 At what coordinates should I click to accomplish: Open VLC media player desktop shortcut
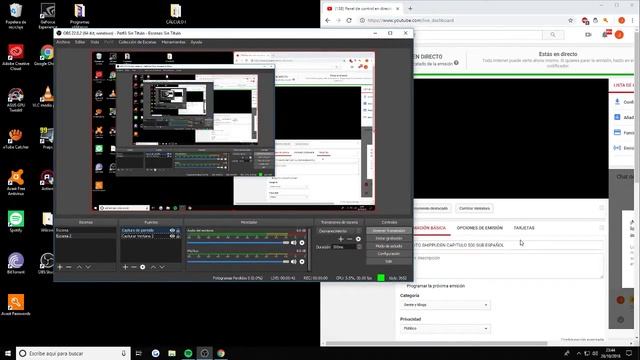46,97
